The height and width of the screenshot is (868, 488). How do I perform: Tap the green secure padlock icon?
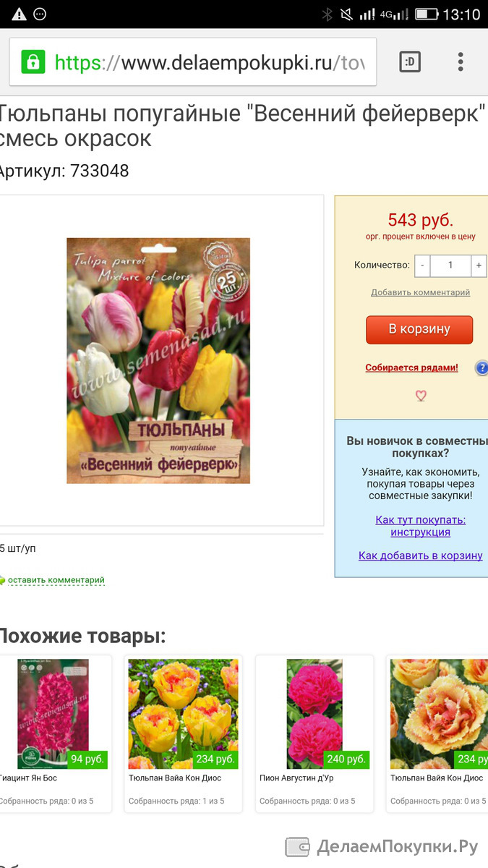[x=33, y=62]
